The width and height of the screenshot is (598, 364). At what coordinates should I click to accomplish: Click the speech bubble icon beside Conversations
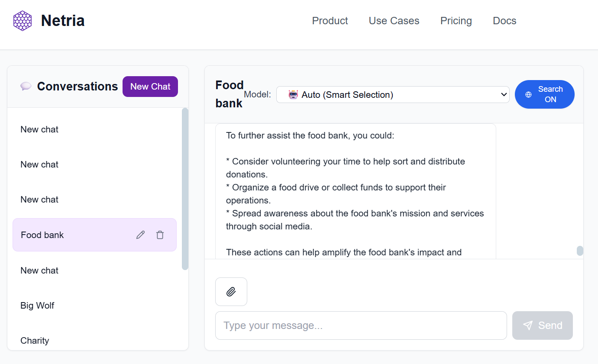click(x=26, y=86)
